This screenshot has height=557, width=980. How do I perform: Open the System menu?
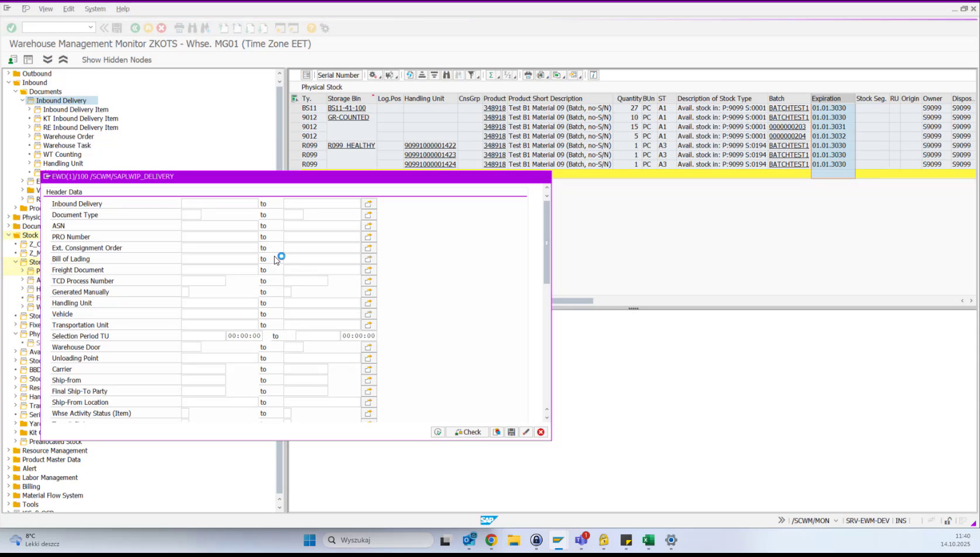[x=95, y=9]
